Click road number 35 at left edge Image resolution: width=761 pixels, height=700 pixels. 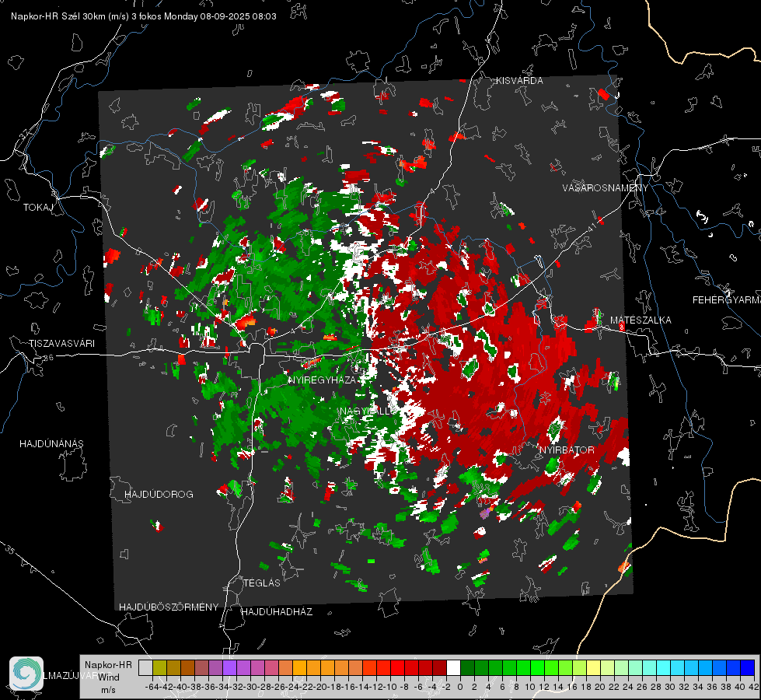coord(10,551)
